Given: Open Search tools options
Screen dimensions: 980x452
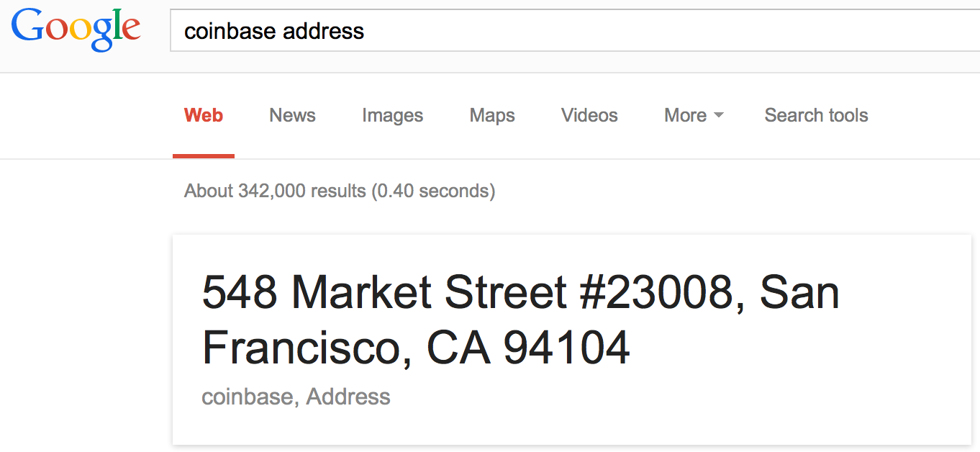Looking at the screenshot, I should (816, 115).
